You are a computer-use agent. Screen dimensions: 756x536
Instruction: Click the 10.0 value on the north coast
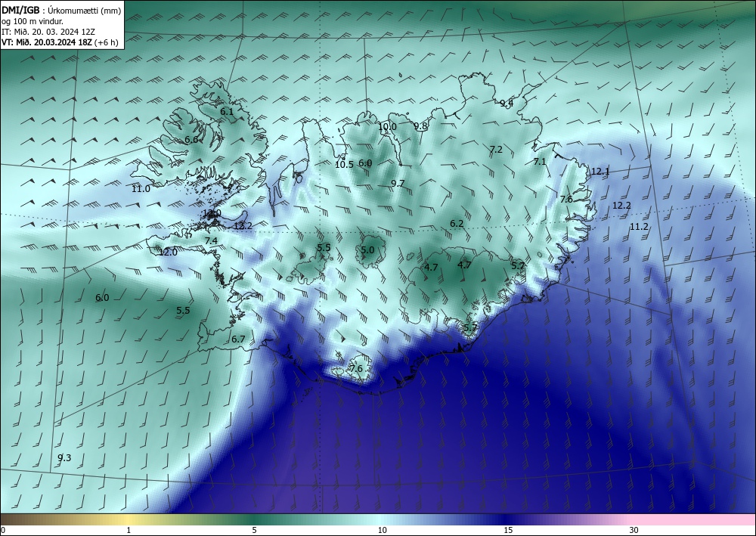point(387,127)
